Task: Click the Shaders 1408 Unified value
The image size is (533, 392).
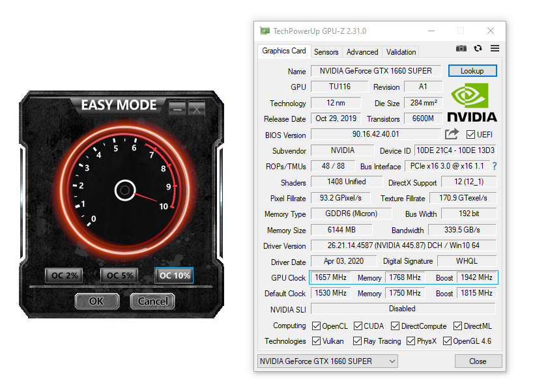Action: click(x=347, y=182)
